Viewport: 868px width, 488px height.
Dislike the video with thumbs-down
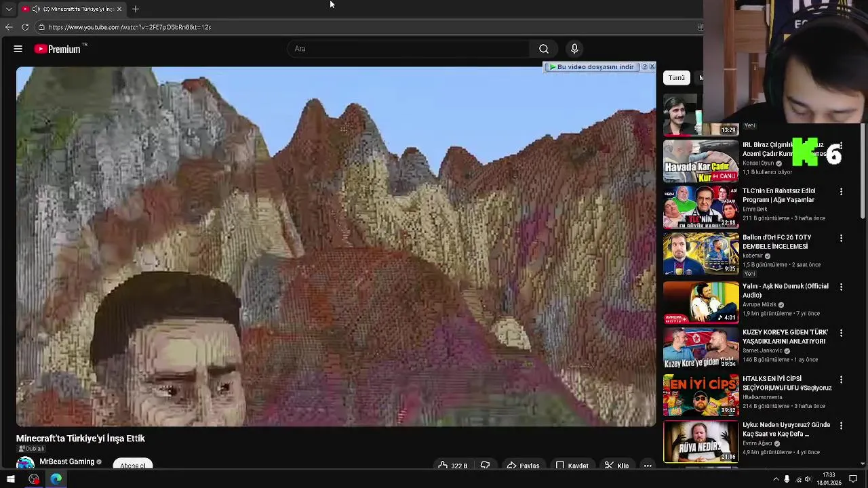point(485,466)
